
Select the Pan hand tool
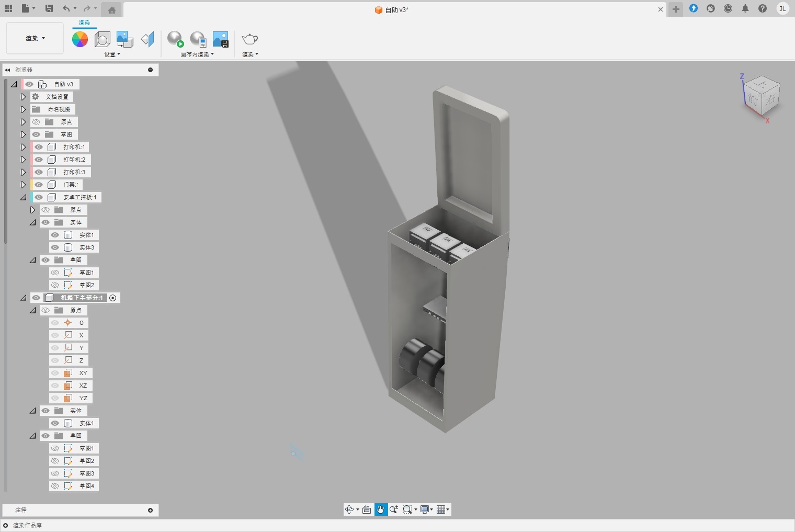pos(381,510)
